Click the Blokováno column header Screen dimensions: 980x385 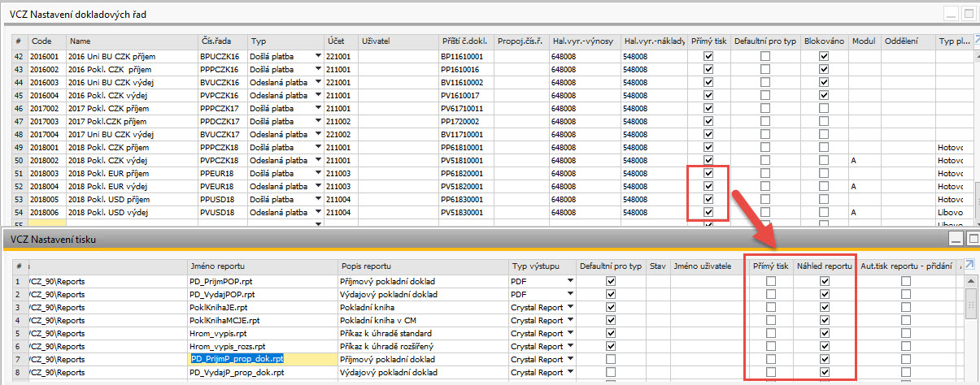824,40
